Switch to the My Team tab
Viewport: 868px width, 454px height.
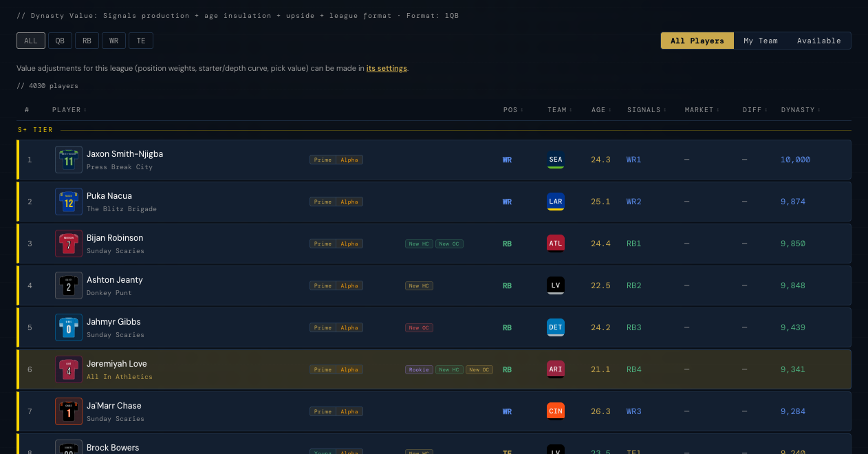(x=761, y=41)
